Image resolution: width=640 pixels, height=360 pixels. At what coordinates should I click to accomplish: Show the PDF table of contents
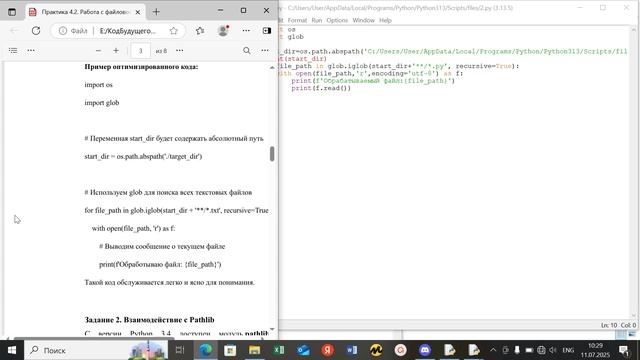click(13, 51)
